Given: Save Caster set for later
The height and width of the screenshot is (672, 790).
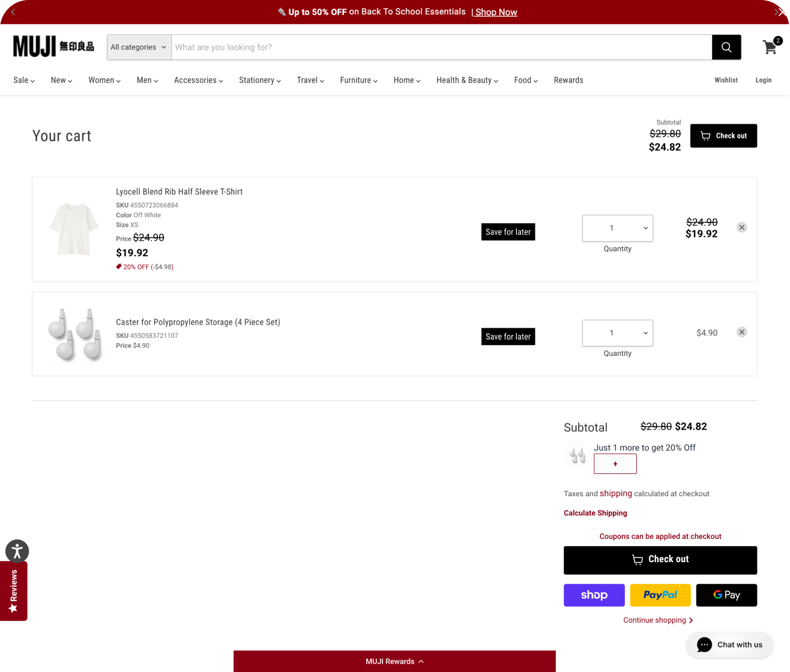Looking at the screenshot, I should point(508,337).
